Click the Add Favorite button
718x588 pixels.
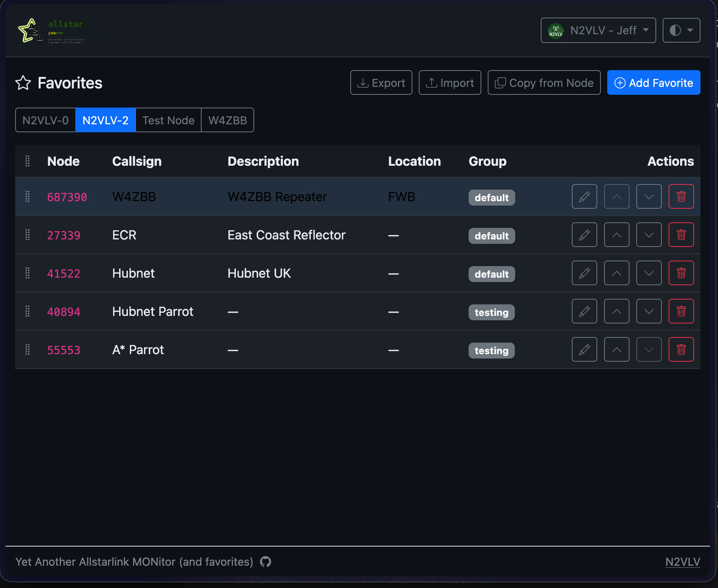[653, 82]
